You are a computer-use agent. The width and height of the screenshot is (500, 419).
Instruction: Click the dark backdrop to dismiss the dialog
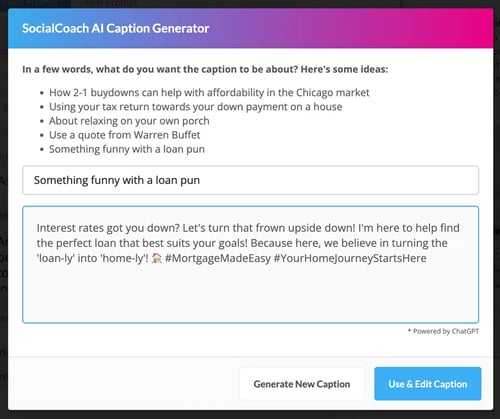tap(250, 415)
